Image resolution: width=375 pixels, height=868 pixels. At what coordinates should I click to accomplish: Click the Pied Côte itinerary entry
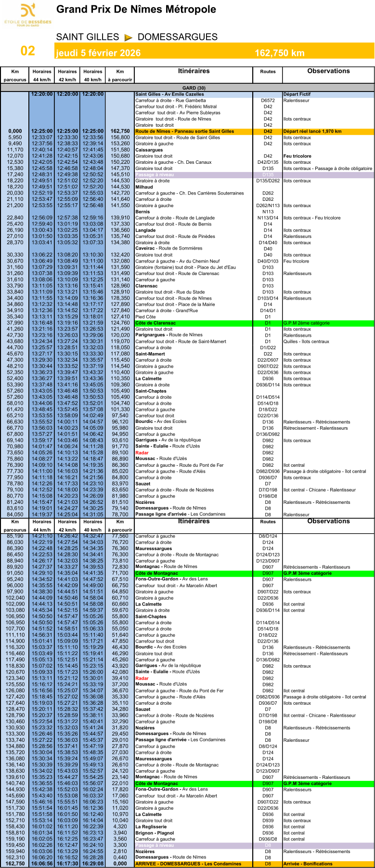(144, 317)
